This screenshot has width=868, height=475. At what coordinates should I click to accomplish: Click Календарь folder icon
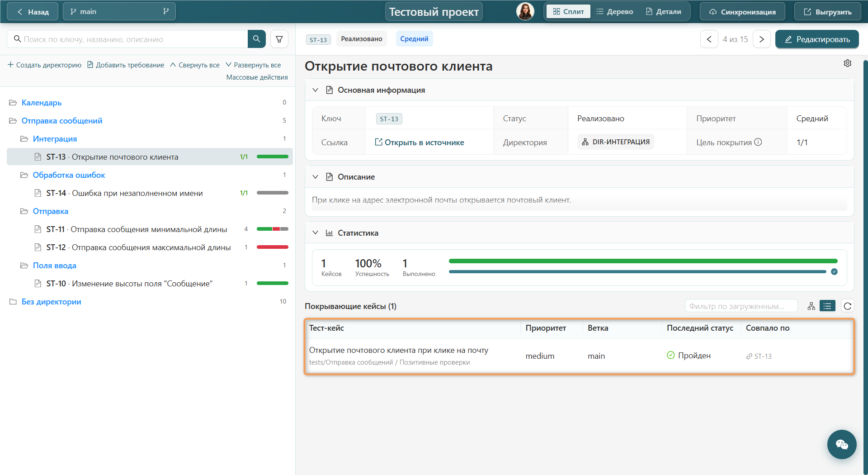coord(13,103)
